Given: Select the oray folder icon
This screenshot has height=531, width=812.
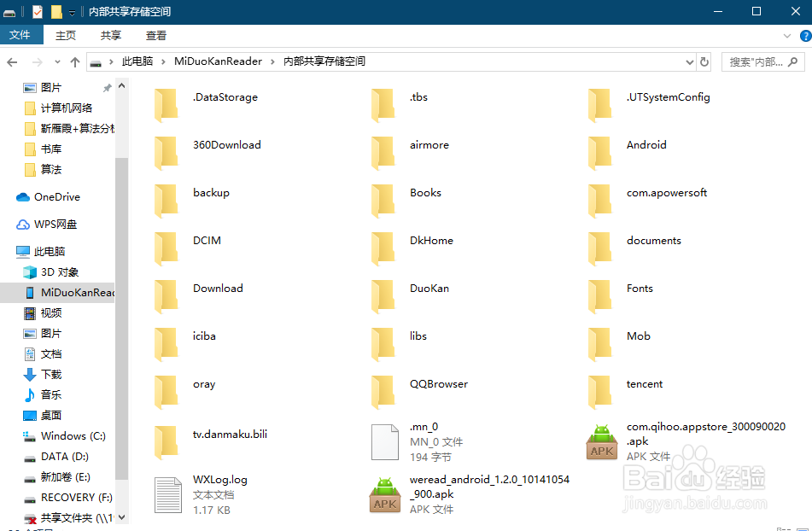Looking at the screenshot, I should click(x=166, y=393).
